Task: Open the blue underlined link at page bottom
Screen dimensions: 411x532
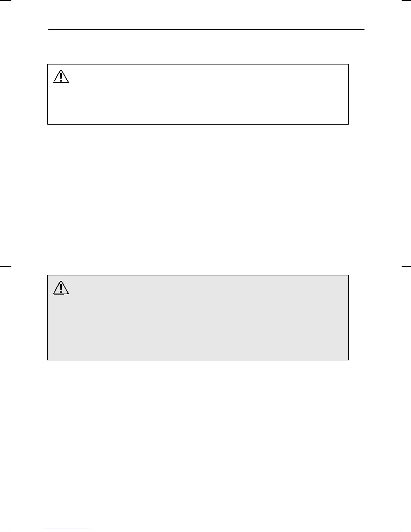Action: pos(66,529)
